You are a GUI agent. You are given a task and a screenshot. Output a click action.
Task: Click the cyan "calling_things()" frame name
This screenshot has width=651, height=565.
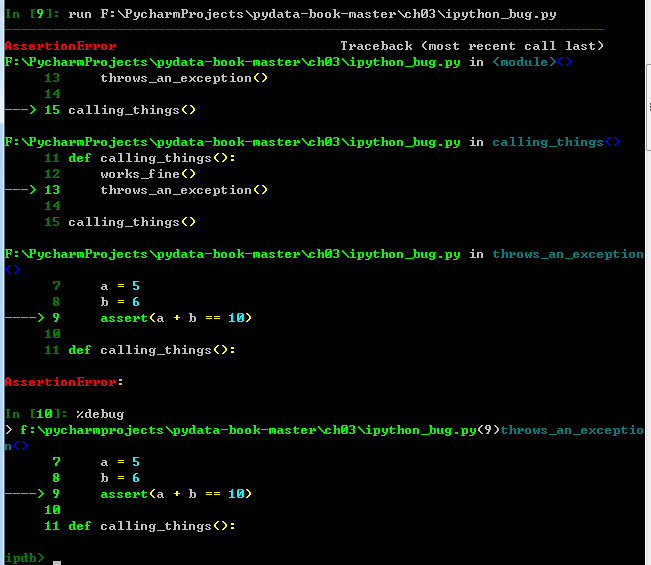556,142
